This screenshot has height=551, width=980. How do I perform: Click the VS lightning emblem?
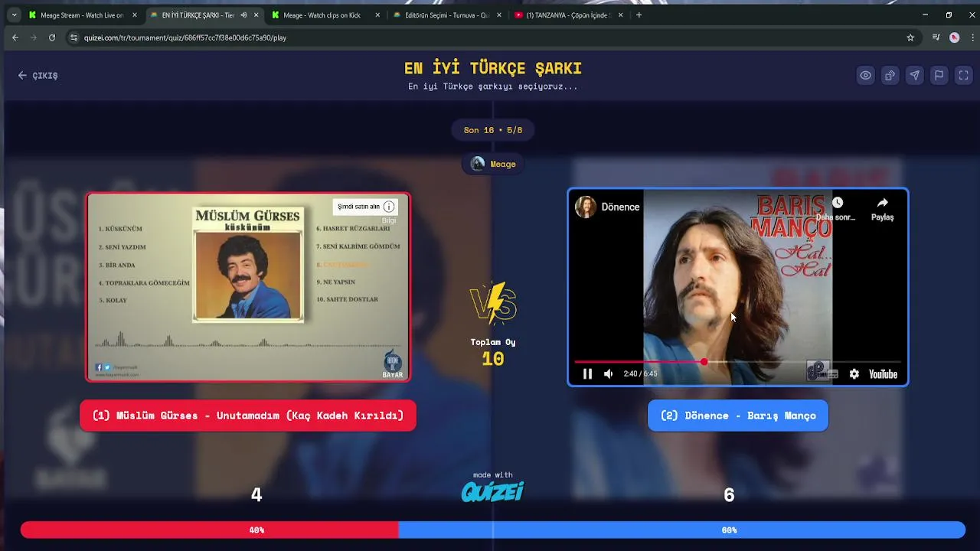(493, 304)
